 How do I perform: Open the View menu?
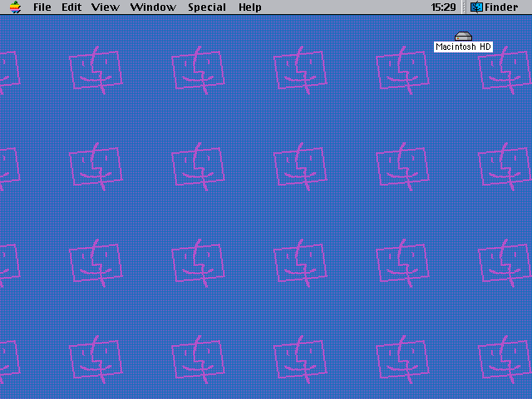(x=106, y=7)
